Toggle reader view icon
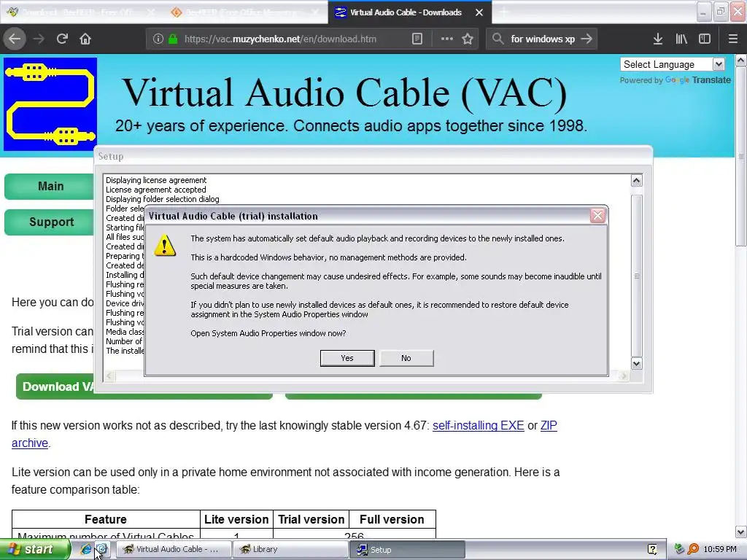The height and width of the screenshot is (560, 747). tap(417, 39)
